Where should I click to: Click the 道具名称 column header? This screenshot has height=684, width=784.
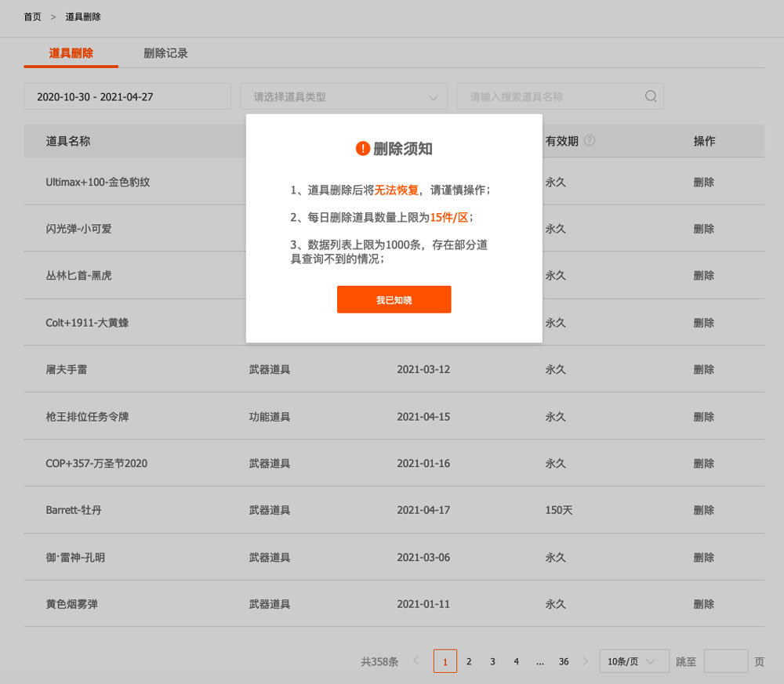coord(68,141)
